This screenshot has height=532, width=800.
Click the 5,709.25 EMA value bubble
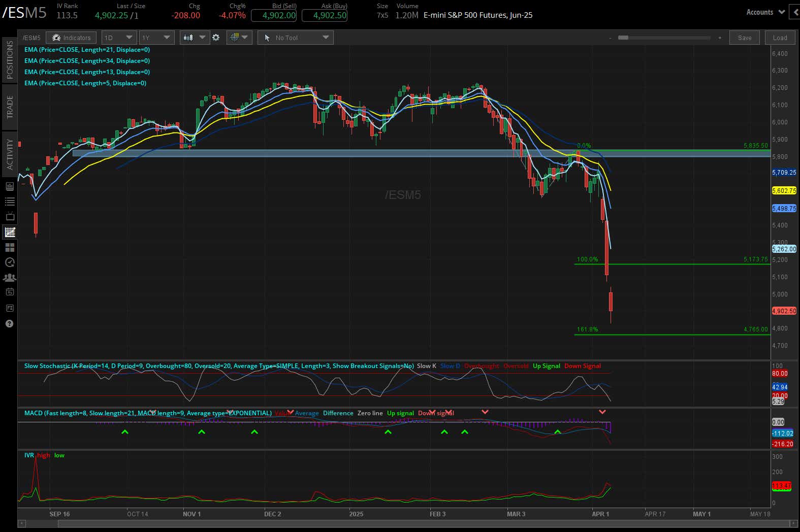(x=784, y=173)
